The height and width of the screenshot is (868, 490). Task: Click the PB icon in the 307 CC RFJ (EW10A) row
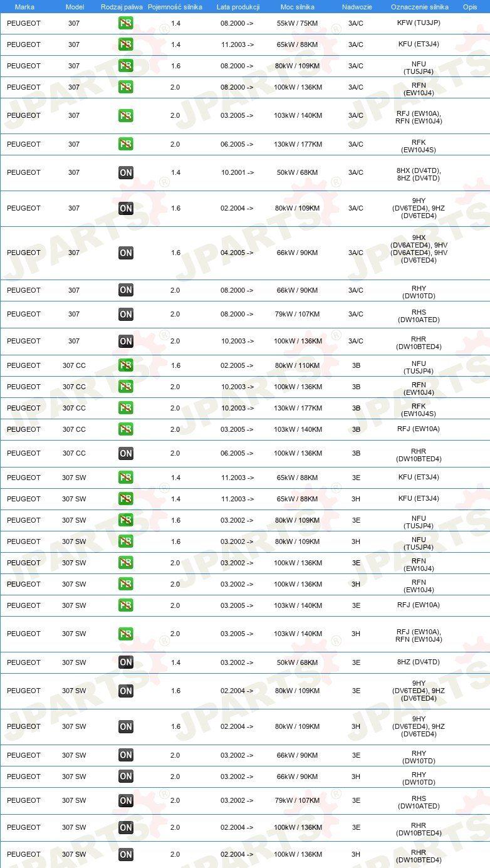(126, 429)
